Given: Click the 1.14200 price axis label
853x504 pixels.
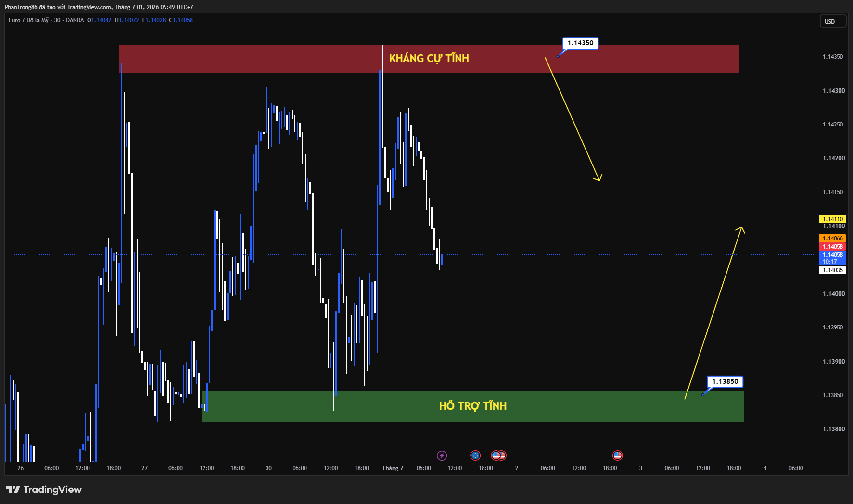Looking at the screenshot, I should coord(833,158).
